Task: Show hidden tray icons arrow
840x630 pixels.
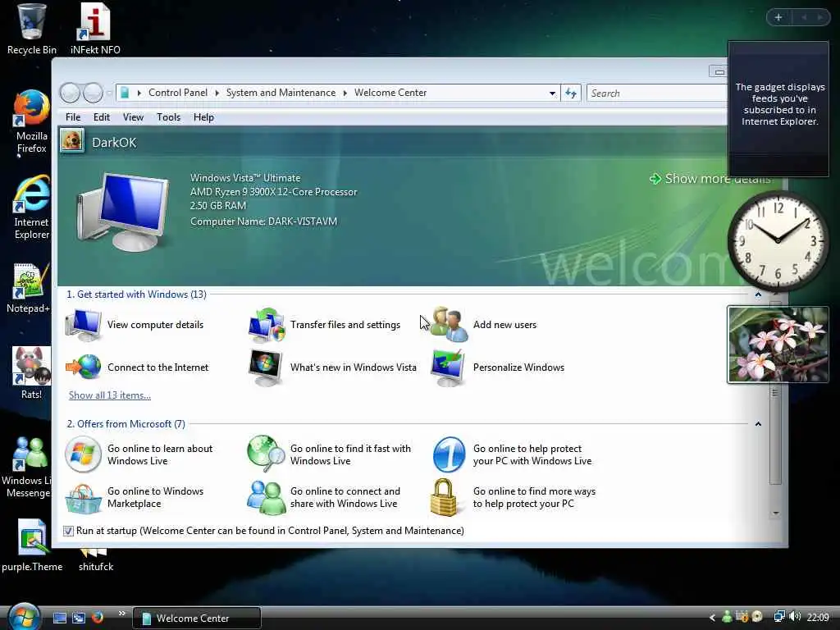Action: coord(712,618)
